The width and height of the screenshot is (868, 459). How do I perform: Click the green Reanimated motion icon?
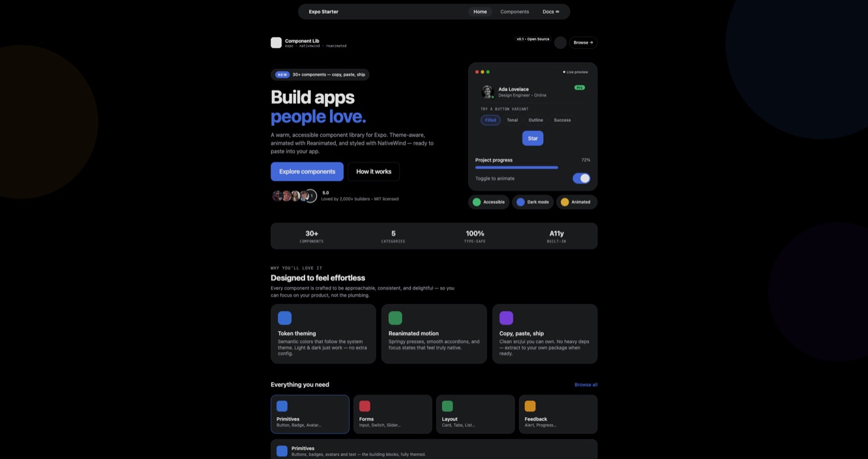[395, 318]
